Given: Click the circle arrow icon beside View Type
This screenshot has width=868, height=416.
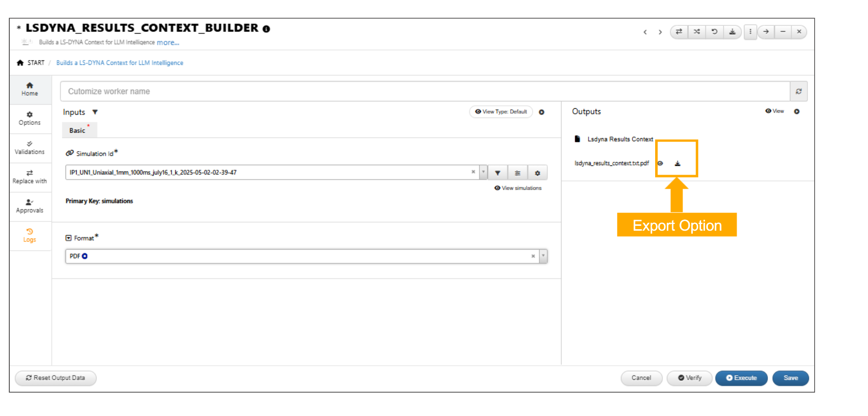Looking at the screenshot, I should pos(541,112).
